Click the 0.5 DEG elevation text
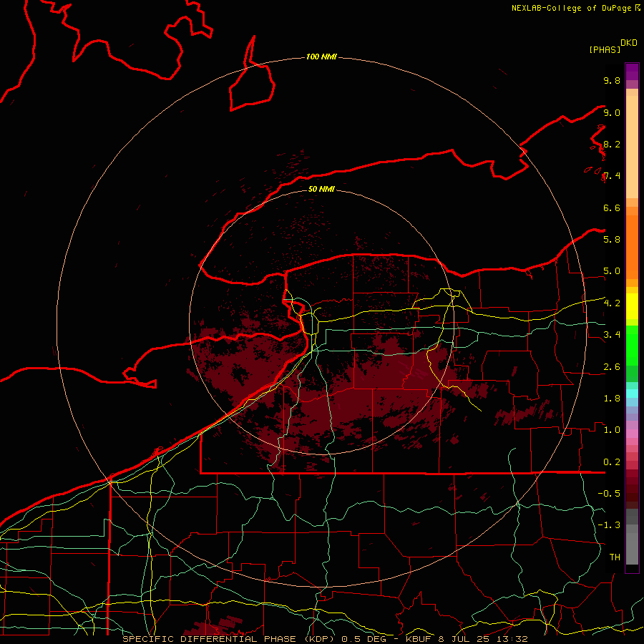644x644 pixels. (365, 639)
